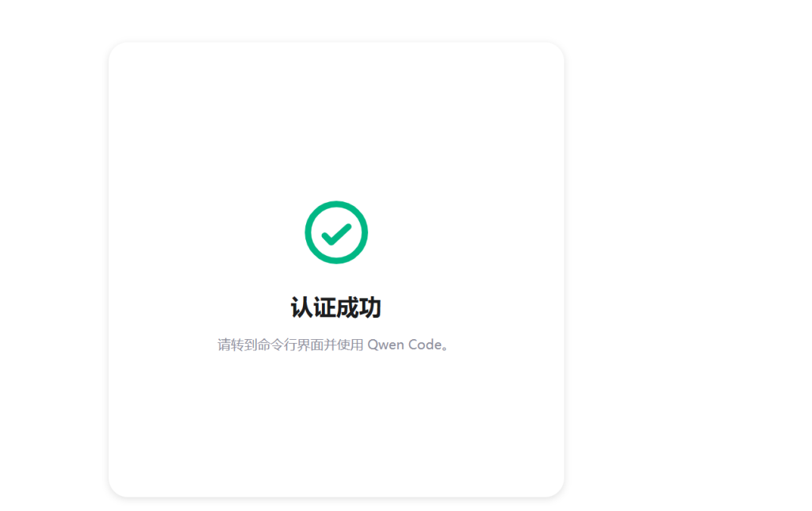The height and width of the screenshot is (511, 812).
Task: Click the card's rounded top-left corner
Action: [x=117, y=50]
